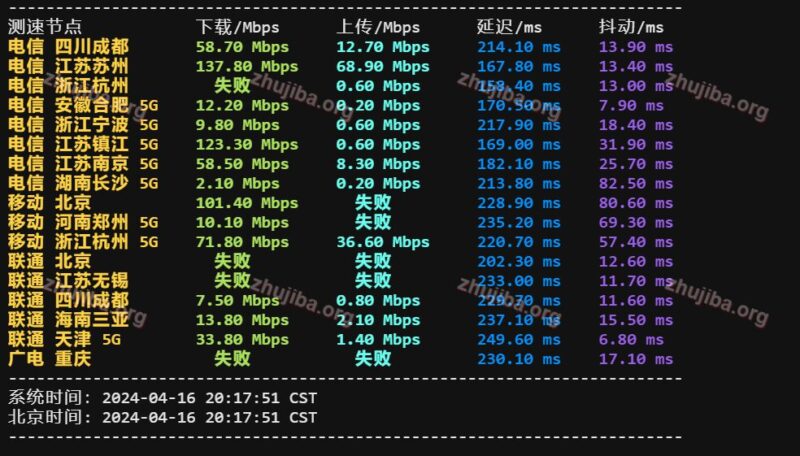800x456 pixels.
Task: Click the 68.90 Mbps upload value
Action: pos(382,66)
